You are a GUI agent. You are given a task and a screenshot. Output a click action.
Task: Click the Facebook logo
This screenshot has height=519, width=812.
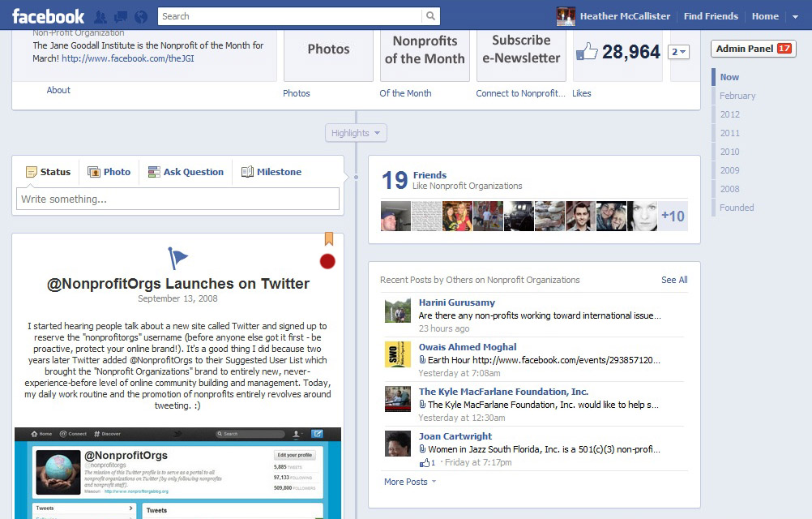pyautogui.click(x=47, y=15)
